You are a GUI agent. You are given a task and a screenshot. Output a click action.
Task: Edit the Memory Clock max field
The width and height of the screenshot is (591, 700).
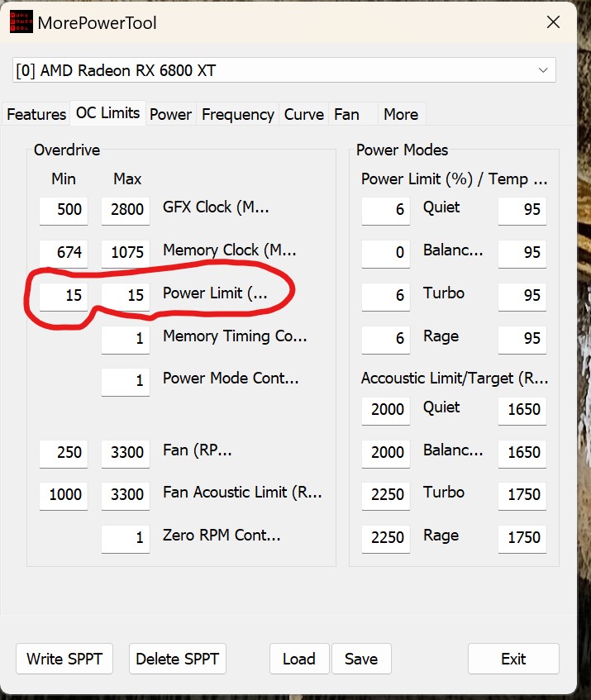tap(126, 252)
